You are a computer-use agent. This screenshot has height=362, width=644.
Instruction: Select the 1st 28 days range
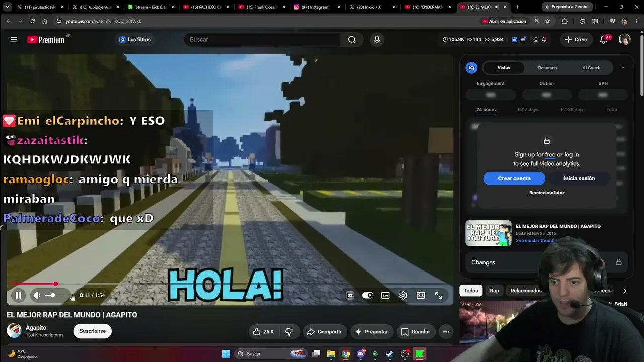coord(573,110)
